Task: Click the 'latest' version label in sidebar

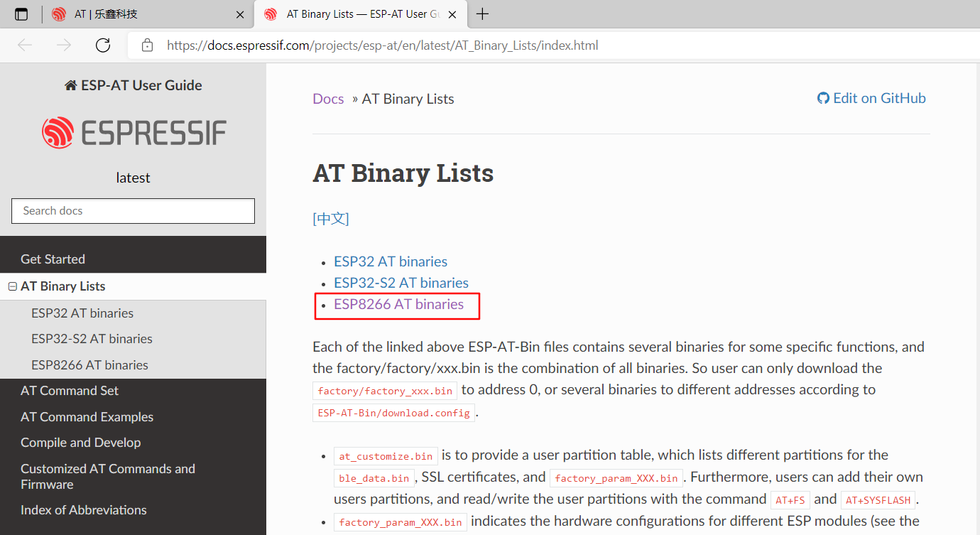Action: pos(134,178)
